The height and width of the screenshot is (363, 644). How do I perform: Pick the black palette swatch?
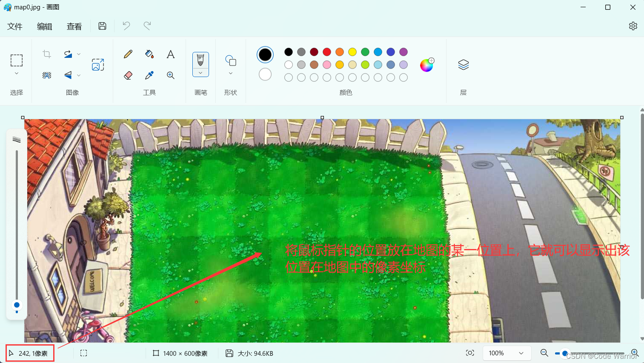click(x=289, y=52)
